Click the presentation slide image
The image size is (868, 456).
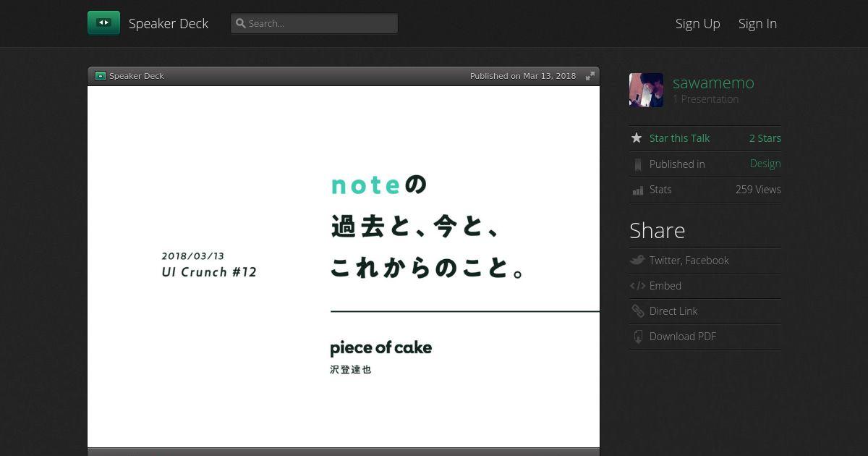pyautogui.click(x=344, y=266)
